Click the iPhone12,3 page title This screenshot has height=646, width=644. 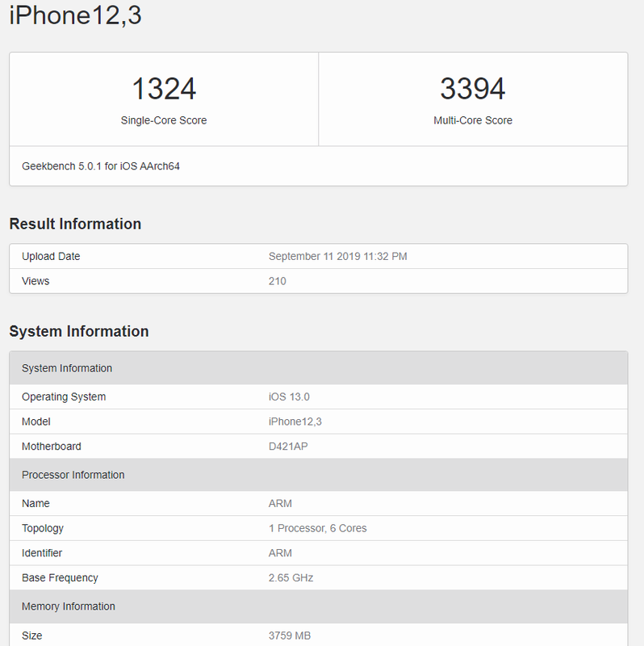coord(75,15)
